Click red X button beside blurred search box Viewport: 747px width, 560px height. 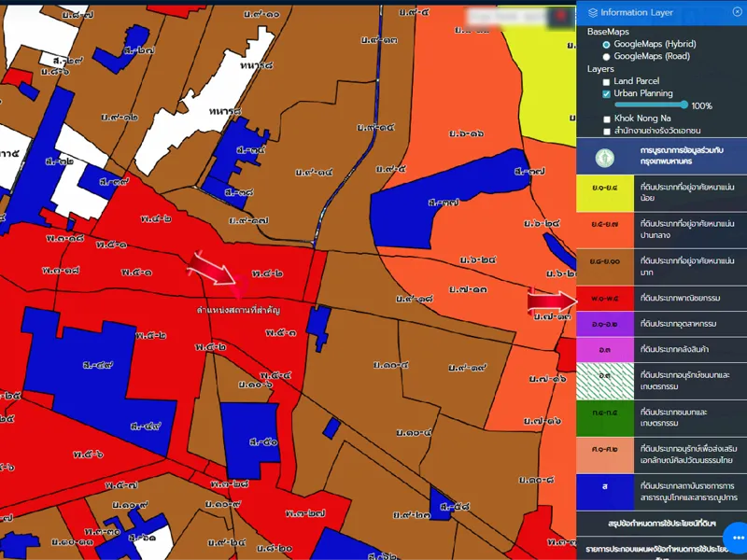[560, 16]
